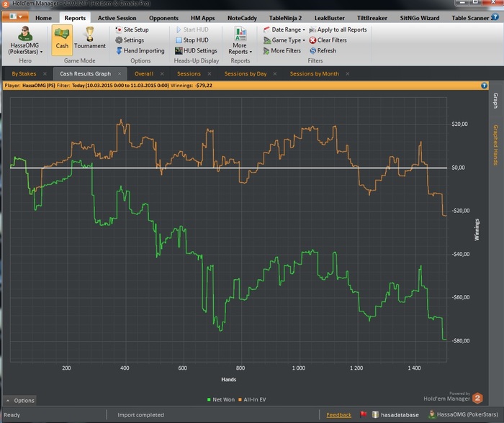Open Date Range dropdown
504x423 pixels.
[x=287, y=29]
